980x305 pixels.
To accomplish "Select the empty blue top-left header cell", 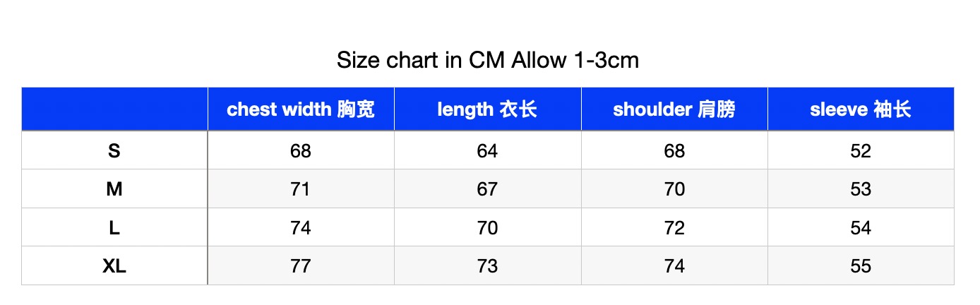I will [114, 109].
